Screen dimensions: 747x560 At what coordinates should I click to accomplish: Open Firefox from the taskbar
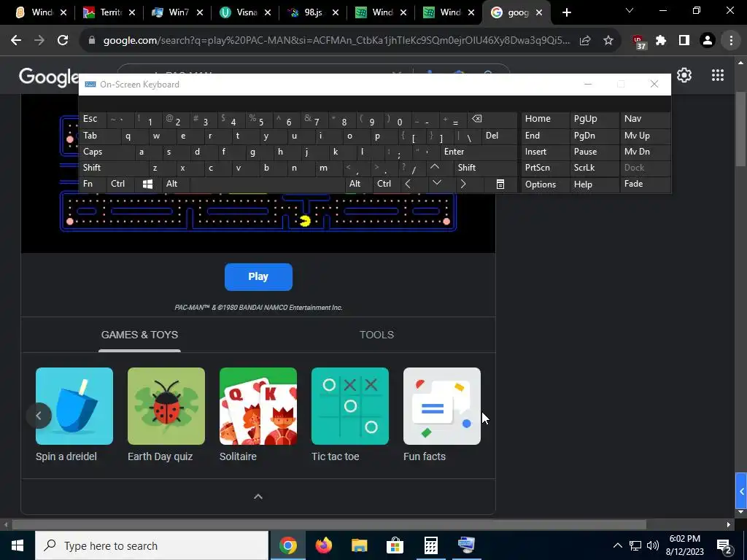coord(324,545)
